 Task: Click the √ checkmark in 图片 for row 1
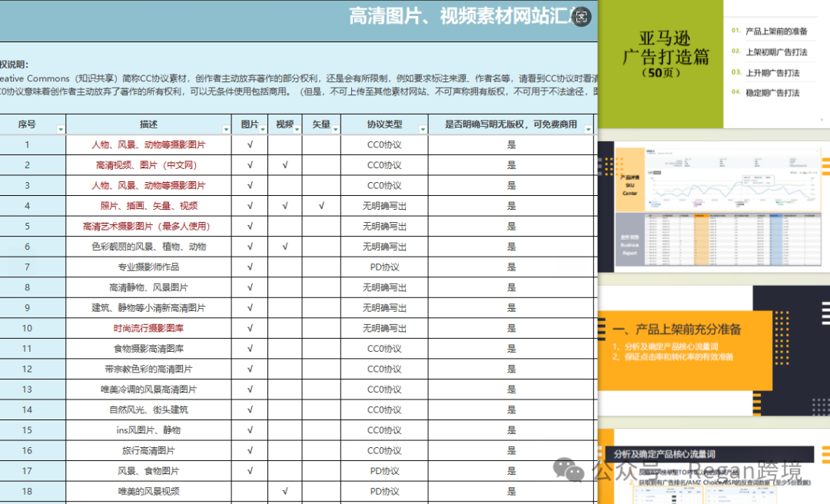click(249, 144)
